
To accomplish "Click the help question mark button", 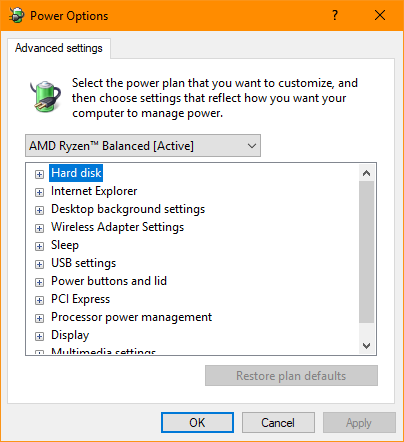I will [x=335, y=15].
